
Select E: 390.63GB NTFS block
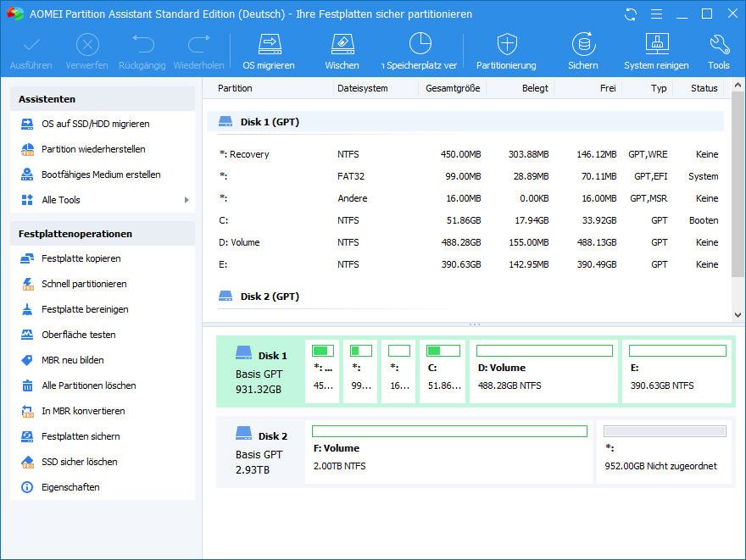[677, 371]
